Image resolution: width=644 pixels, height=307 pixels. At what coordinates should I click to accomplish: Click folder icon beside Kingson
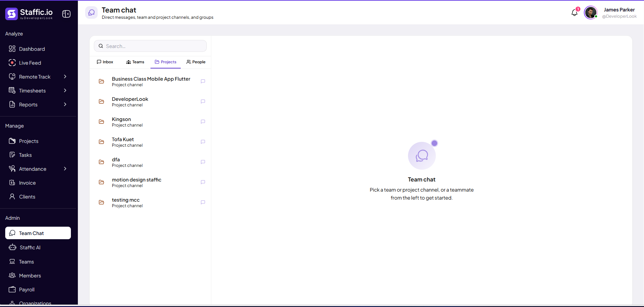101,122
